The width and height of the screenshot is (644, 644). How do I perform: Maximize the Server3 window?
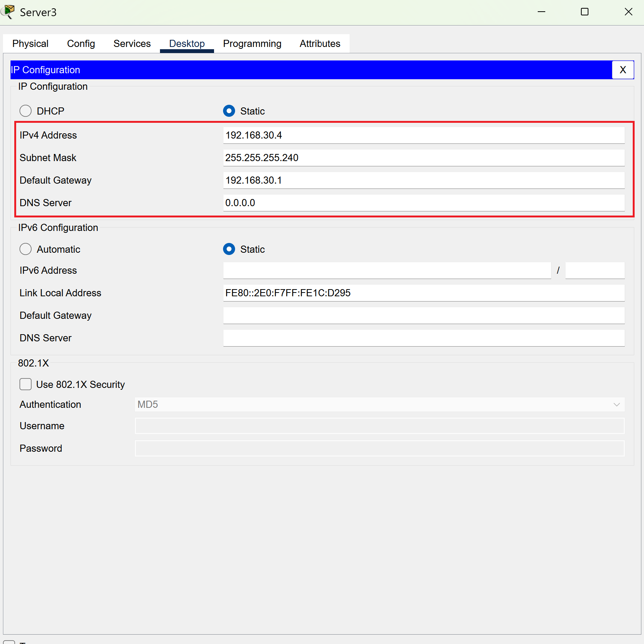(585, 12)
